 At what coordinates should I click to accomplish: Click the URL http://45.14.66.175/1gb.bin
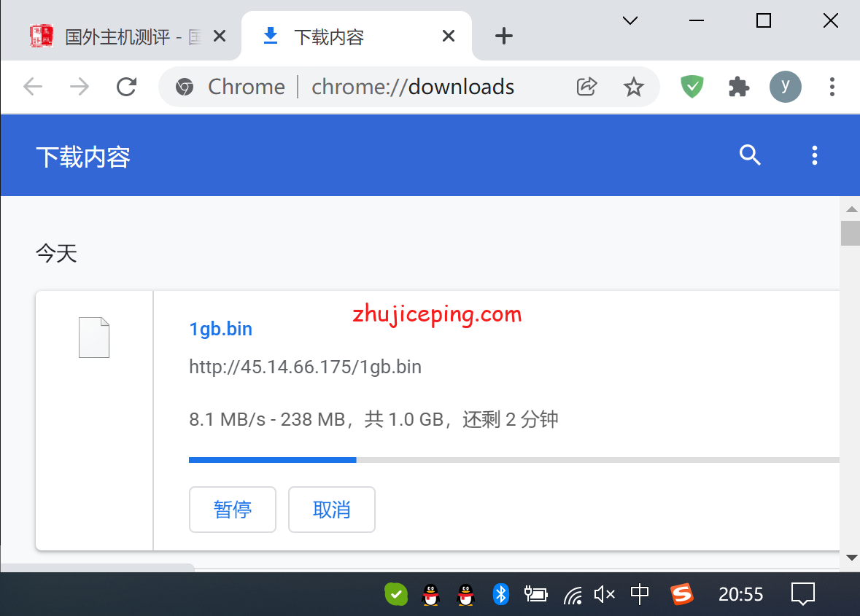[305, 367]
